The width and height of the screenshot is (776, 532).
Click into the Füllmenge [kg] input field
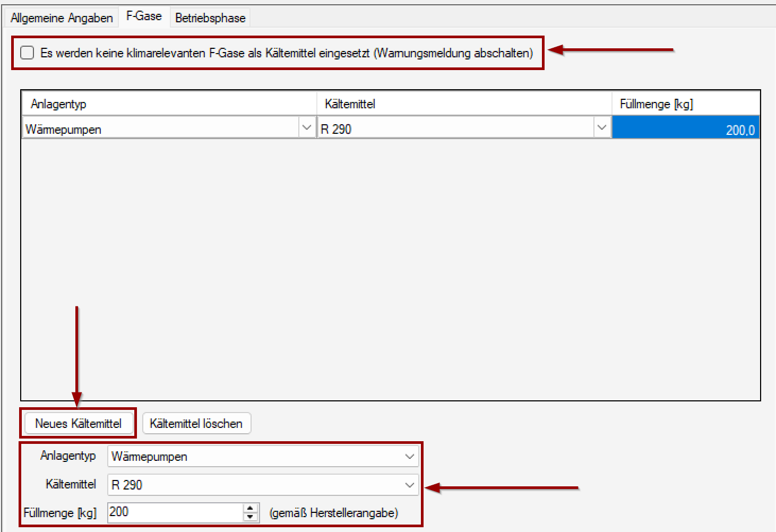tap(174, 512)
